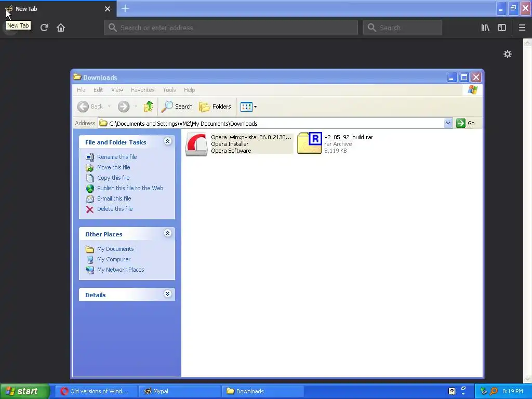Select the Opera installer file icon
The width and height of the screenshot is (532, 399).
click(x=196, y=144)
